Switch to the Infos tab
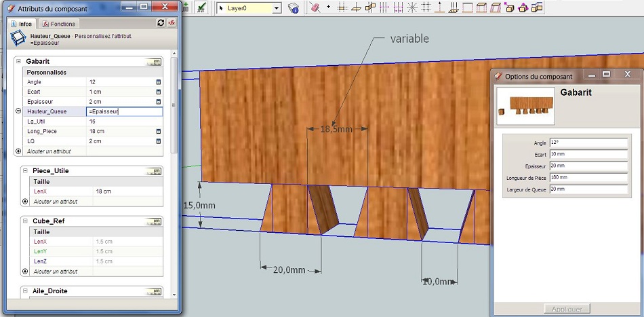The width and height of the screenshot is (644, 317). (22, 24)
